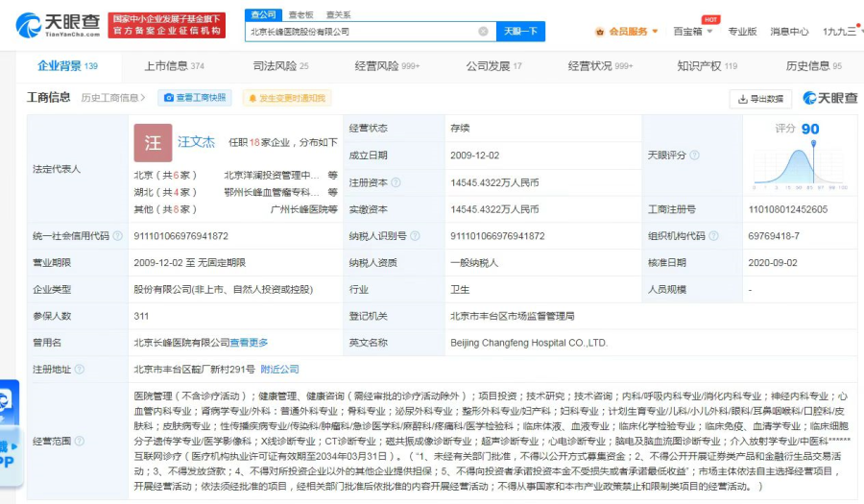Click the red 汪 avatar tile
864x504 pixels.
153,143
